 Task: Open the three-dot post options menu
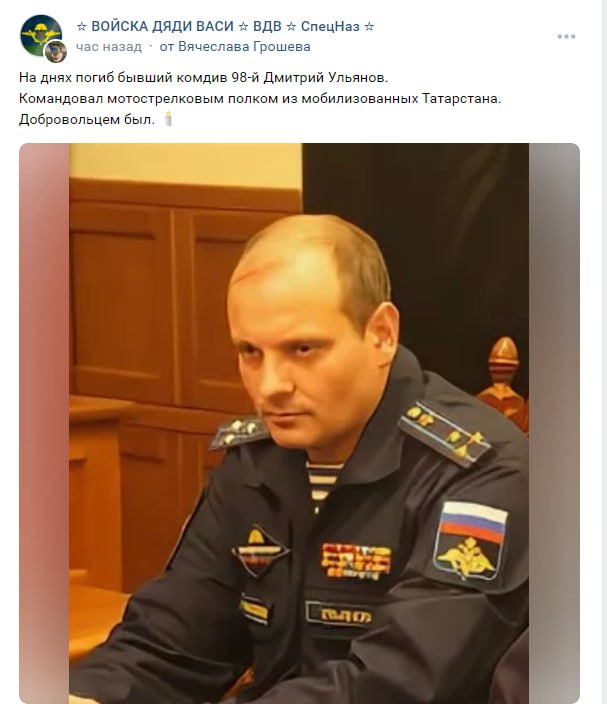[566, 36]
